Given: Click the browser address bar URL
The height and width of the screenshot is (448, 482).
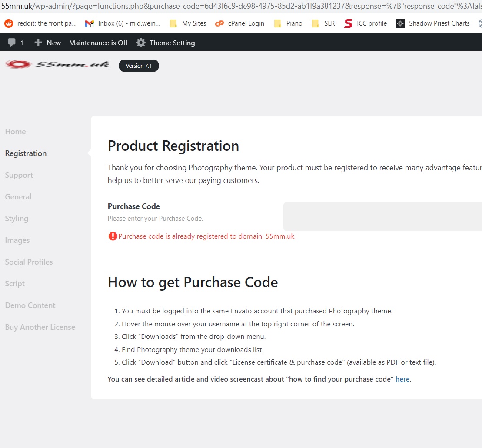Looking at the screenshot, I should [x=241, y=6].
